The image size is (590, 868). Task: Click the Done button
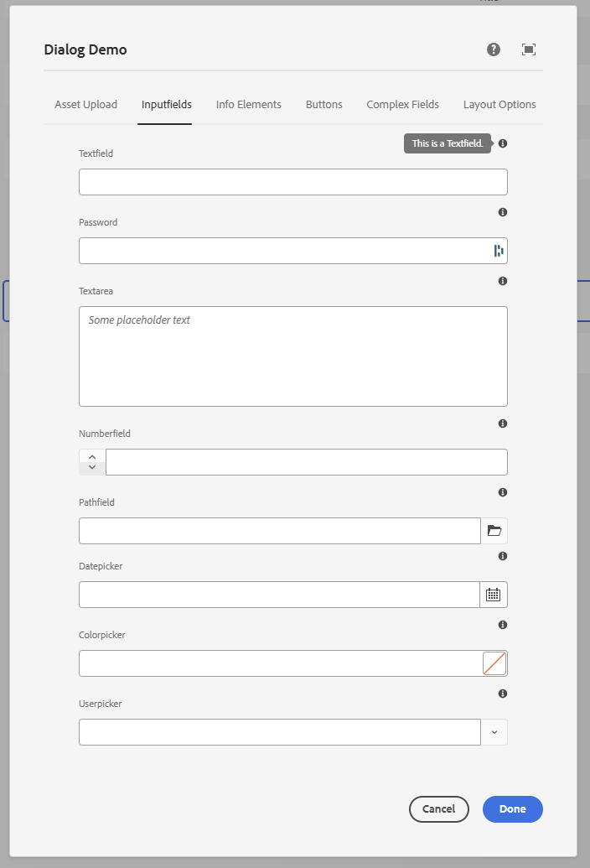[x=512, y=808]
